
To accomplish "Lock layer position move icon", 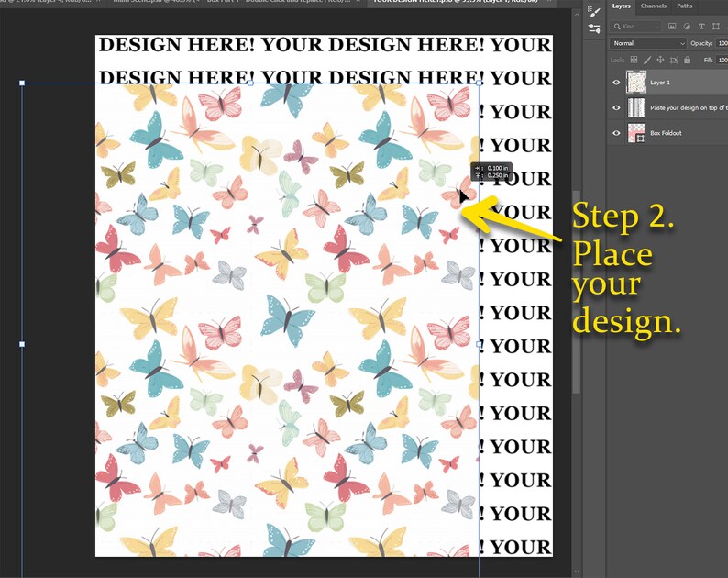I will pos(660,60).
